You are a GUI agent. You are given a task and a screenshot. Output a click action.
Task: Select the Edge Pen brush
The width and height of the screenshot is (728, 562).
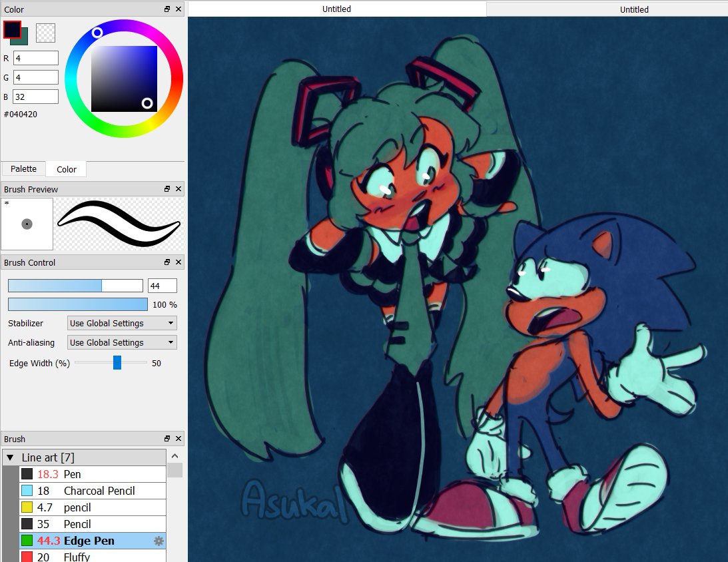[93, 541]
